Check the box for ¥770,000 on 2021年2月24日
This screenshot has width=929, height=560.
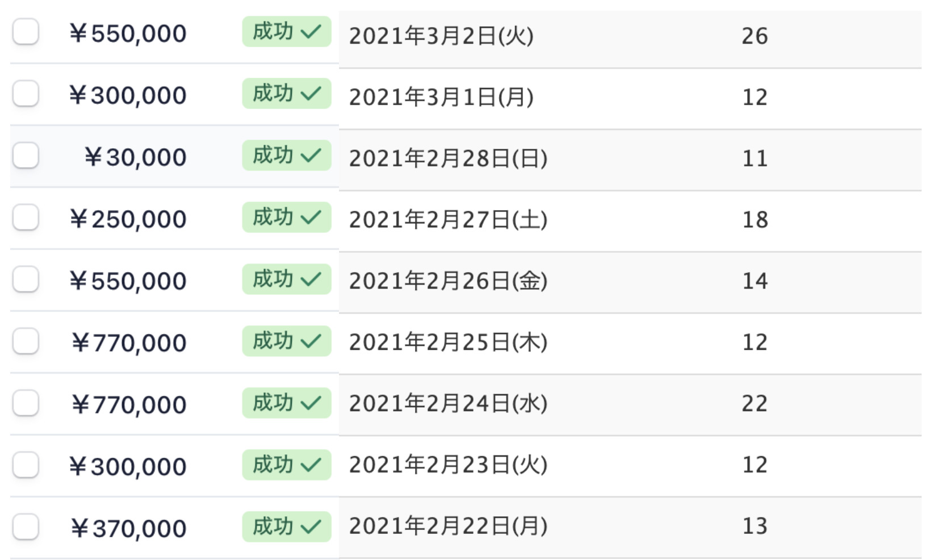26,403
